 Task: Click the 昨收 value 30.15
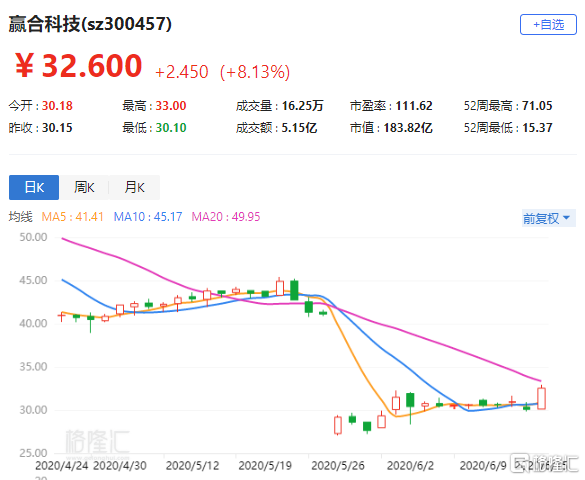(57, 128)
